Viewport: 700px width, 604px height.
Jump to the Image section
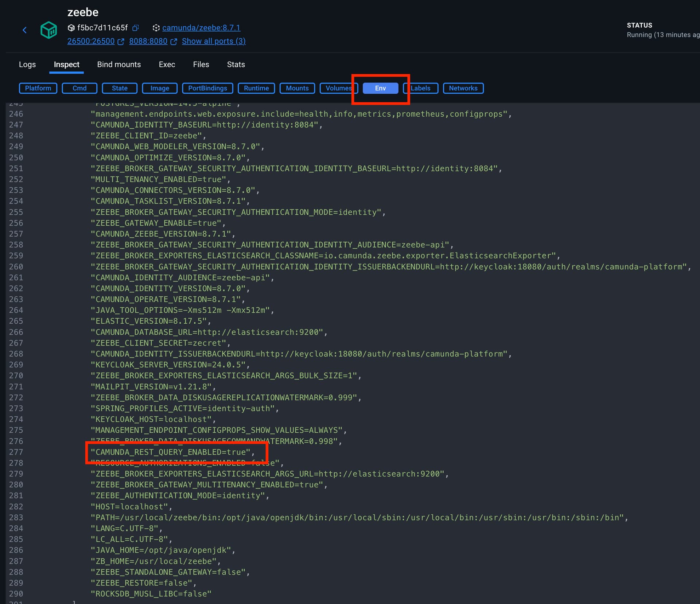click(x=160, y=88)
